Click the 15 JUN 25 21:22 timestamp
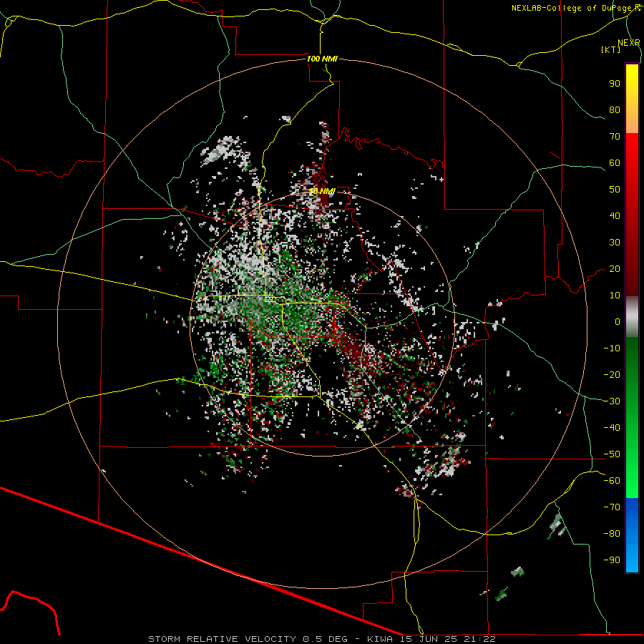 449,639
